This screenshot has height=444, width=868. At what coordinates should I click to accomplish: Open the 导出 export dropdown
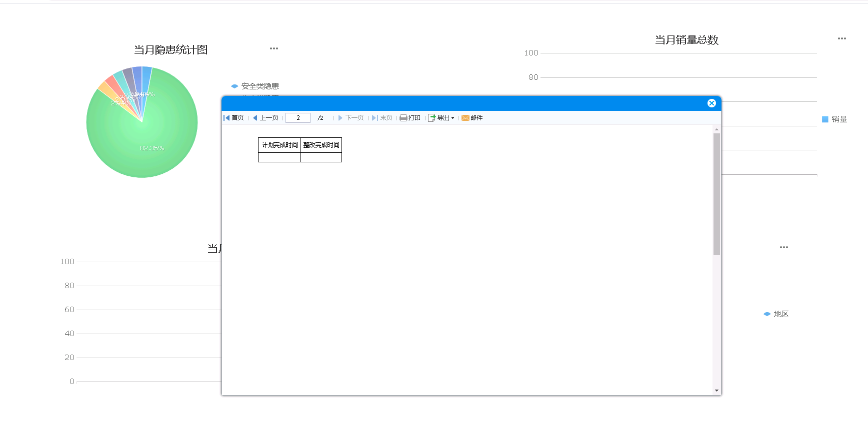441,118
